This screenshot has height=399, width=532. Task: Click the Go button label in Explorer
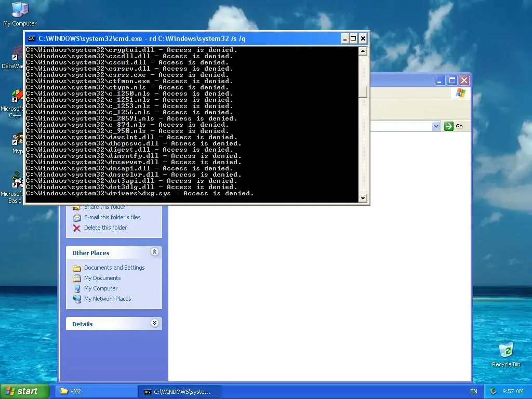click(x=459, y=126)
